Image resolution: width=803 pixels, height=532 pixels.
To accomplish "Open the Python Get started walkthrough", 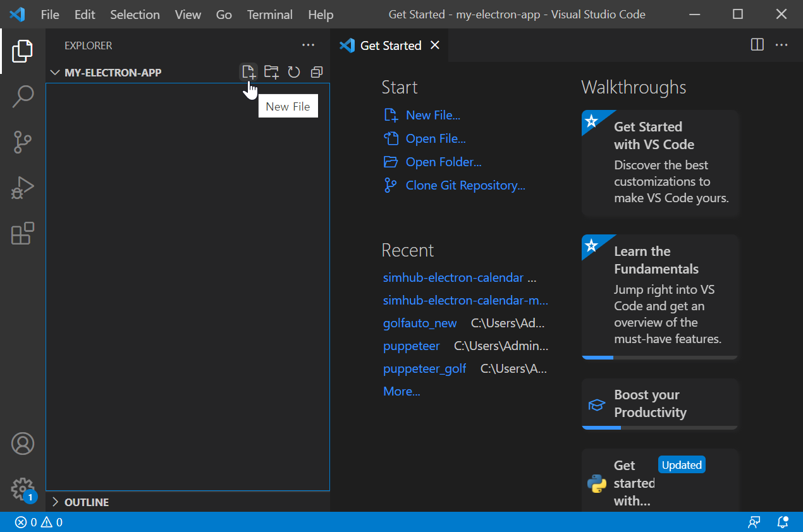I will 659,480.
